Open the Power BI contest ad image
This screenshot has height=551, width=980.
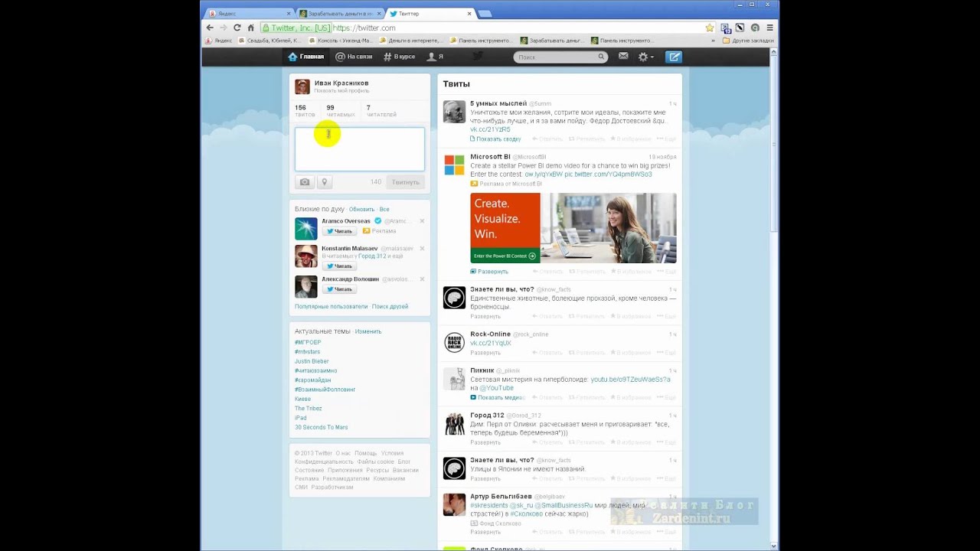[x=573, y=228]
